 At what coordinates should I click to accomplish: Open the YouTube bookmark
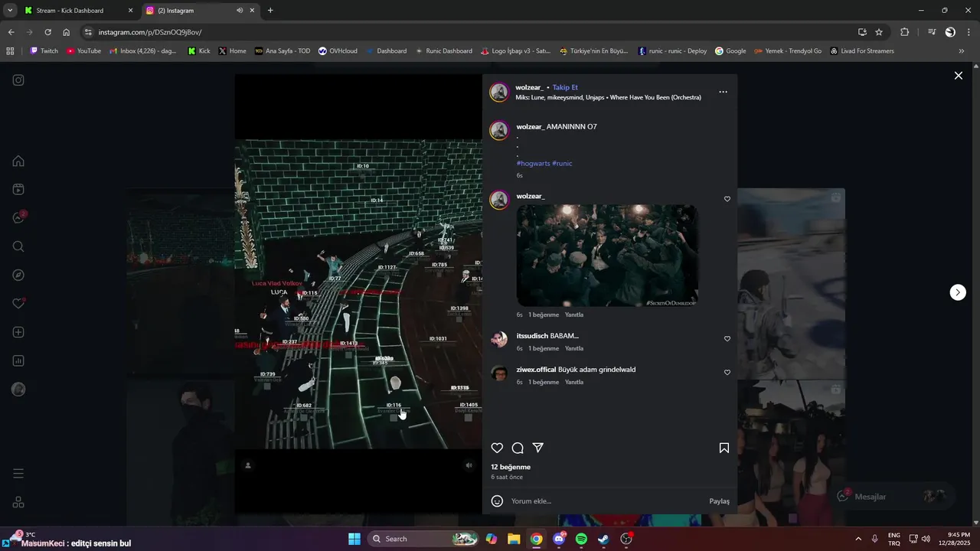coord(83,51)
